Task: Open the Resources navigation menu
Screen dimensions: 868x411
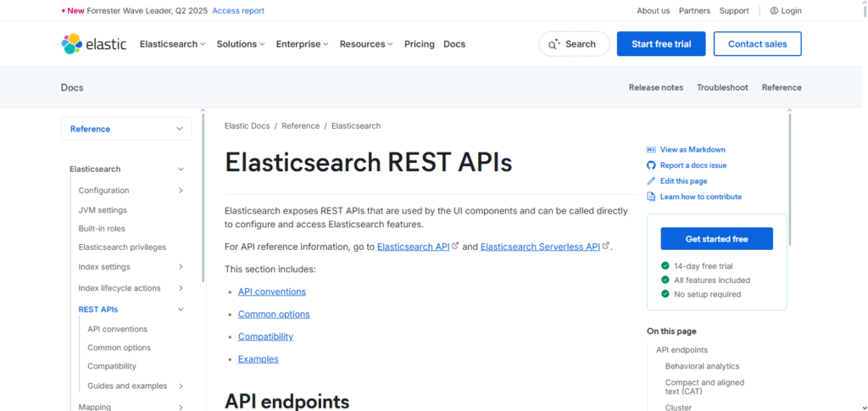Action: pos(366,44)
